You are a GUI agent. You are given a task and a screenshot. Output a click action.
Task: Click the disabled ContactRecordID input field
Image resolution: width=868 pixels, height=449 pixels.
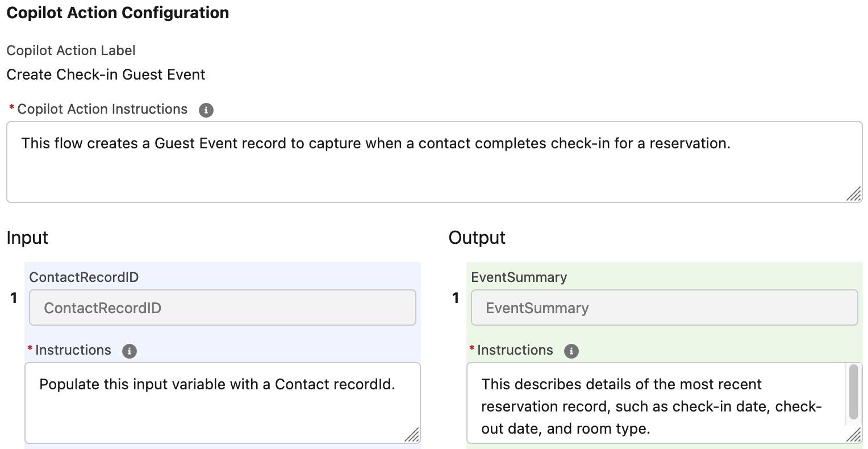(x=223, y=308)
